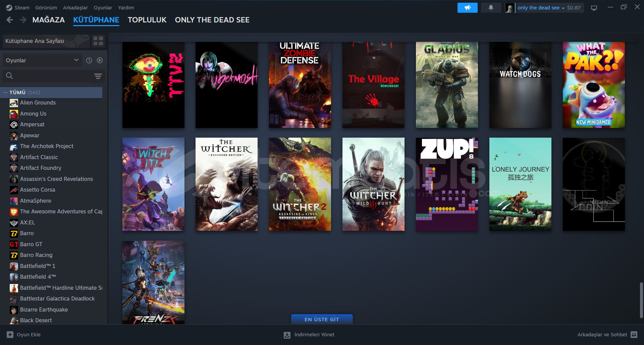This screenshot has width=644, height=345.
Task: Open Ultimate Zombie Defense cover
Action: pyautogui.click(x=300, y=85)
